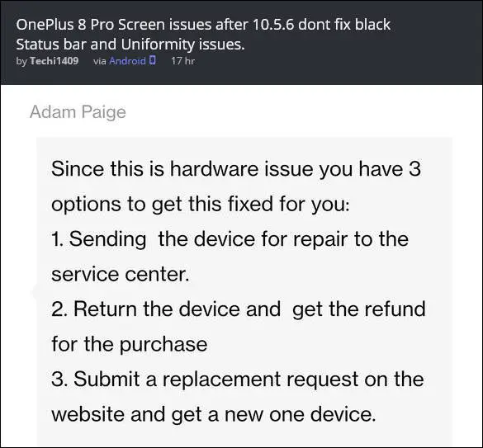Screen dimensions: 483x448
Task: Click the word 'via' in the byline
Action: pos(100,61)
